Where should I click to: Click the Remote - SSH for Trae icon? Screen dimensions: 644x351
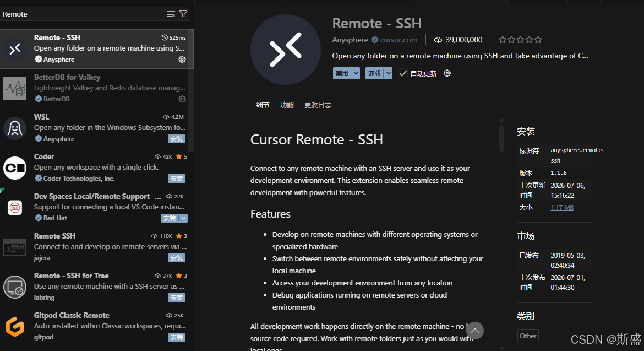click(x=15, y=287)
